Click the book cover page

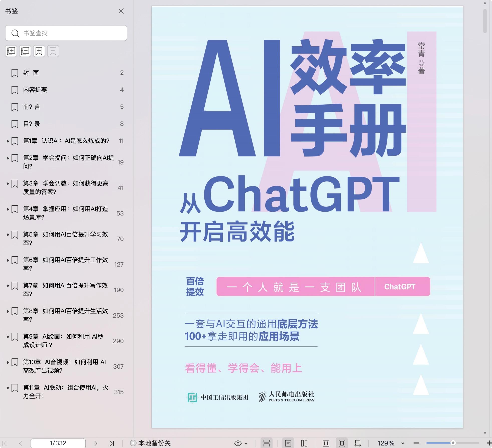coord(307,217)
